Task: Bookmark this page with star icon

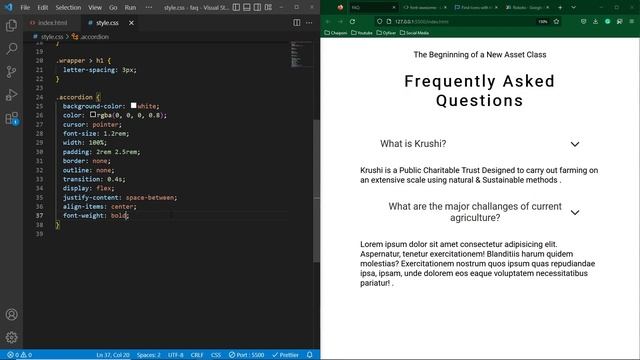Action: (556, 22)
